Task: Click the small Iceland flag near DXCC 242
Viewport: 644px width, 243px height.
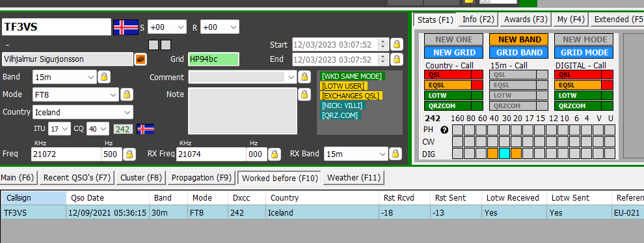Action: (x=146, y=129)
